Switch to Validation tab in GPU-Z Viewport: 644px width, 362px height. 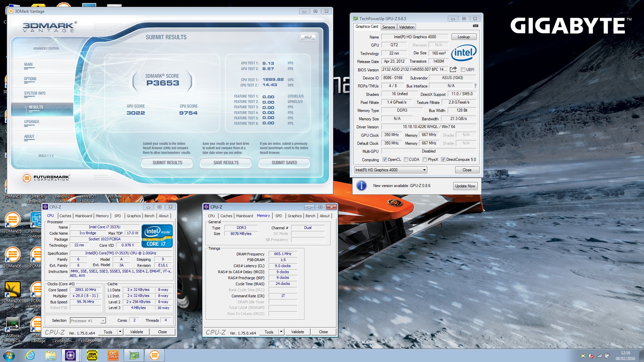tap(407, 27)
